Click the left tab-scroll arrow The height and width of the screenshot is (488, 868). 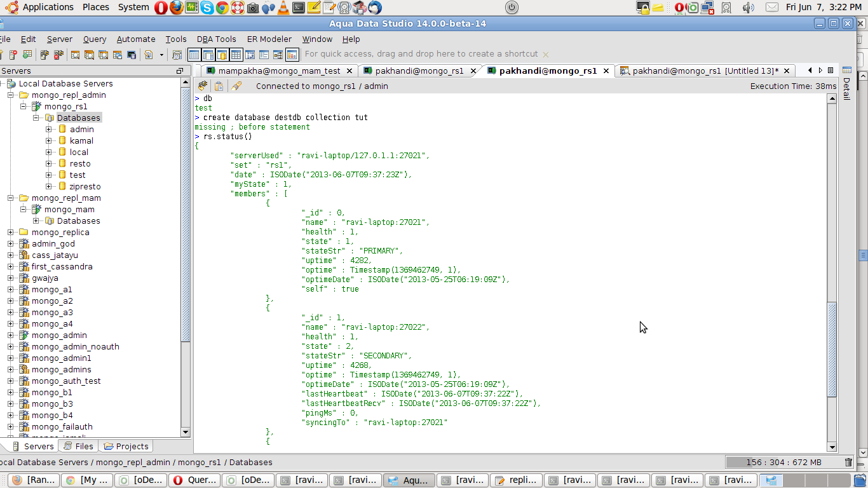point(810,71)
